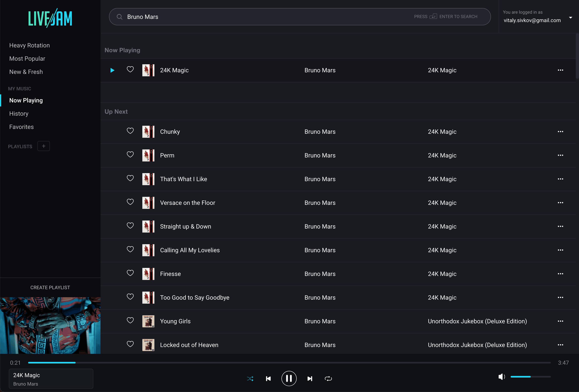Viewport: 579px width, 392px height.
Task: Open options for Calling All My Lovelies
Action: click(561, 250)
